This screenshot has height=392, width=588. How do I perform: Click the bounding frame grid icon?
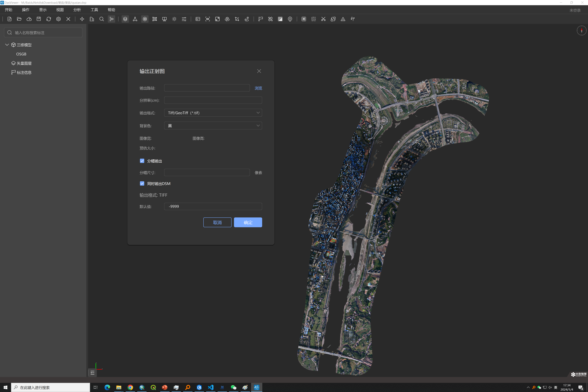coord(155,19)
